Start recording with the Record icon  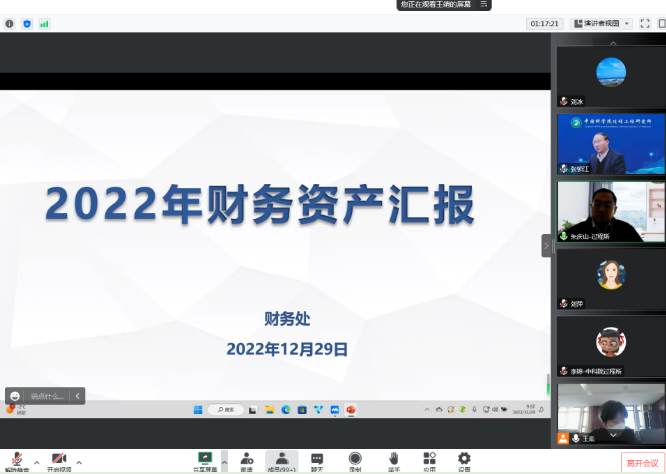pos(355,459)
